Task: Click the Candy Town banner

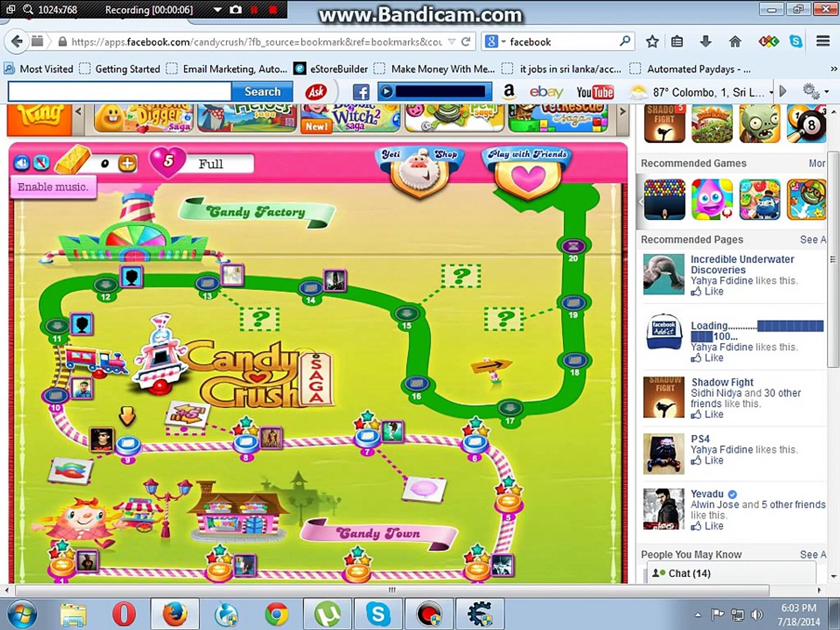Action: tap(379, 534)
